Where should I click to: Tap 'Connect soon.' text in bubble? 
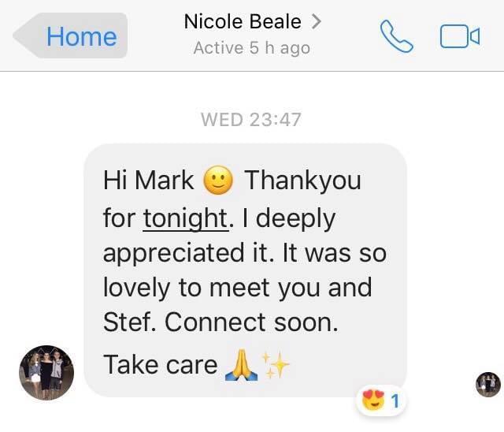click(x=252, y=322)
